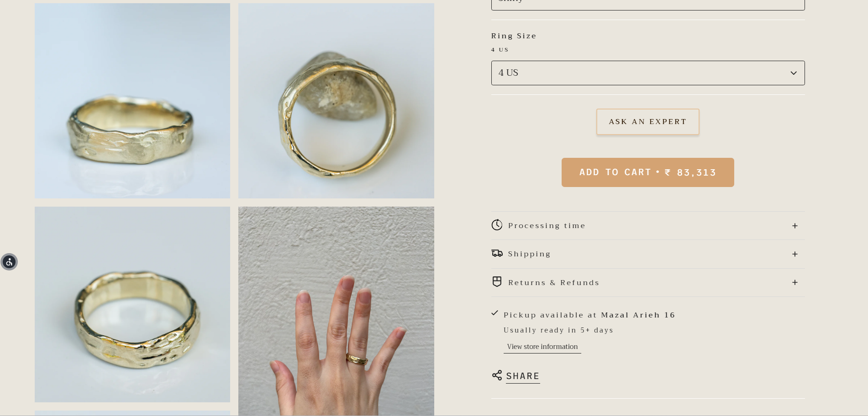Image resolution: width=868 pixels, height=416 pixels.
Task: Add the ring to cart
Action: pos(647,172)
